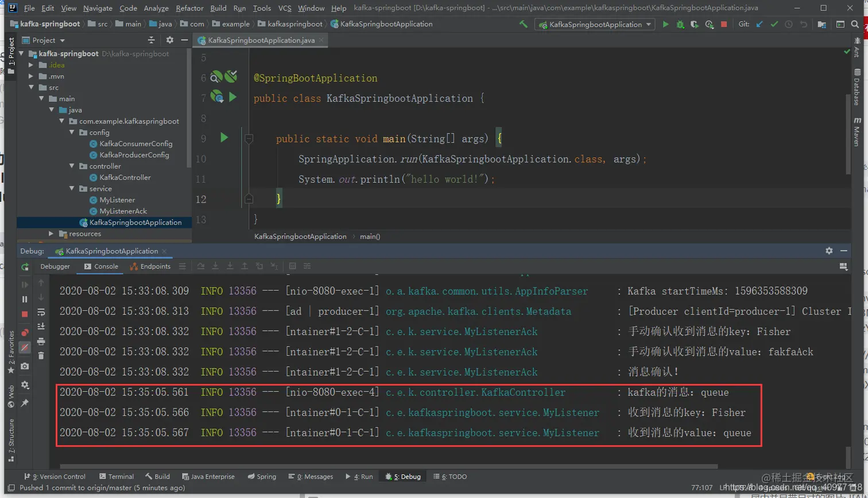Show Git history using the clock icon
Image resolution: width=868 pixels, height=498 pixels.
pos(789,24)
